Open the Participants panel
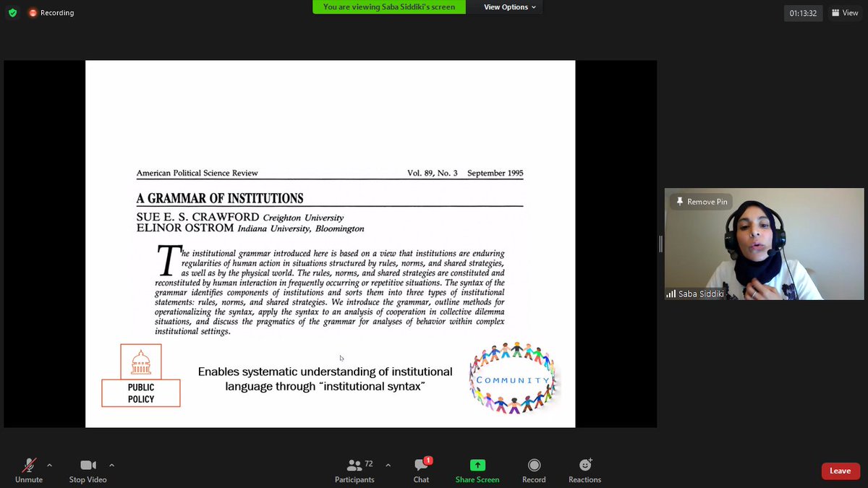 point(354,470)
